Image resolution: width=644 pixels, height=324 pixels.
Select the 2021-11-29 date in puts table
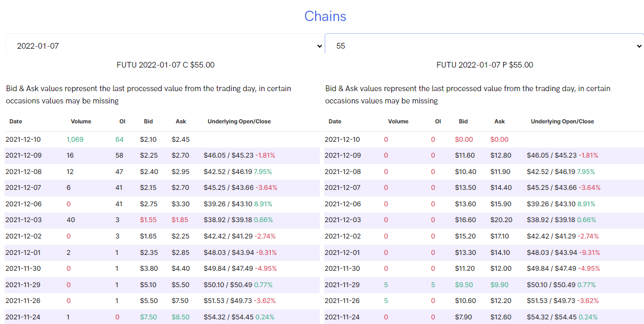[x=342, y=285]
